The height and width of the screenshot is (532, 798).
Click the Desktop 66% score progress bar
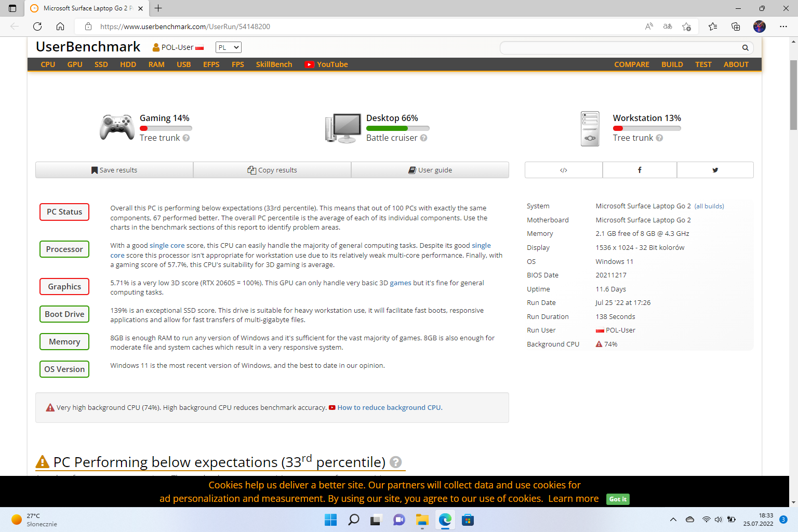pyautogui.click(x=397, y=128)
